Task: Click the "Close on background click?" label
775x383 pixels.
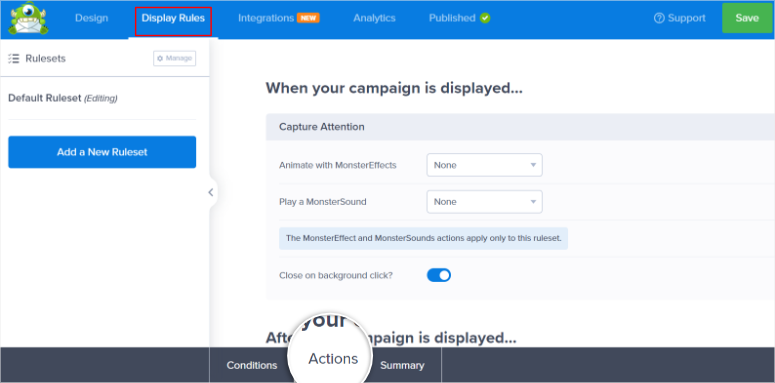Action: pyautogui.click(x=336, y=275)
